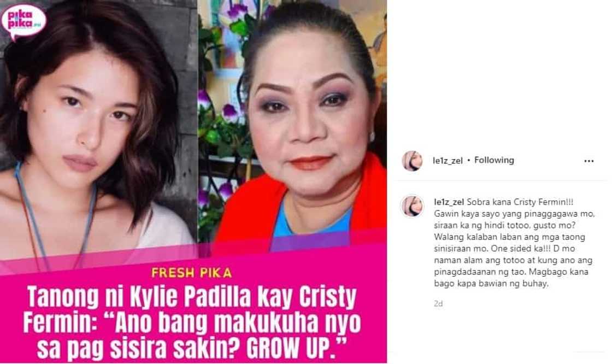Viewport: 612px width, 364px height.
Task: Click le1z_zel username in the caption
Action: [x=449, y=202]
